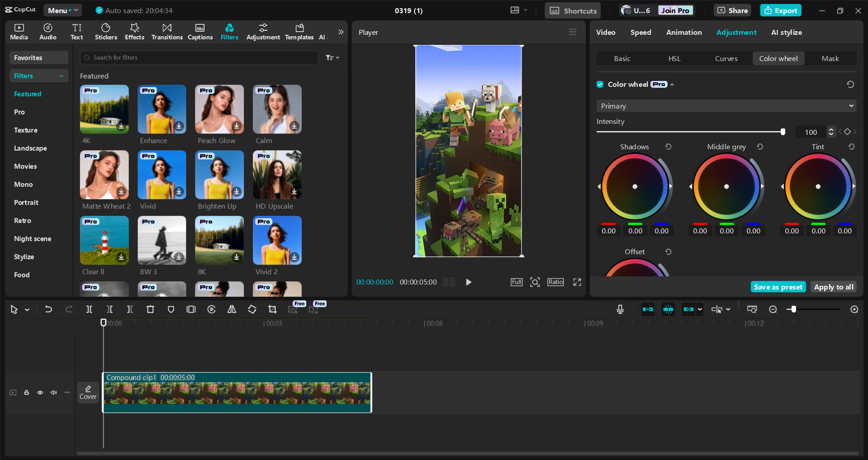Click the Delete icon in the timeline toolbar
868x460 pixels.
(150, 309)
